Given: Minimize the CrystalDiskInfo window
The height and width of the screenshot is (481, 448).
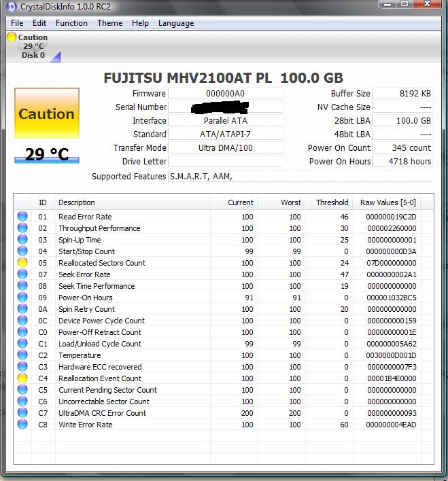Looking at the screenshot, I should click(389, 4).
